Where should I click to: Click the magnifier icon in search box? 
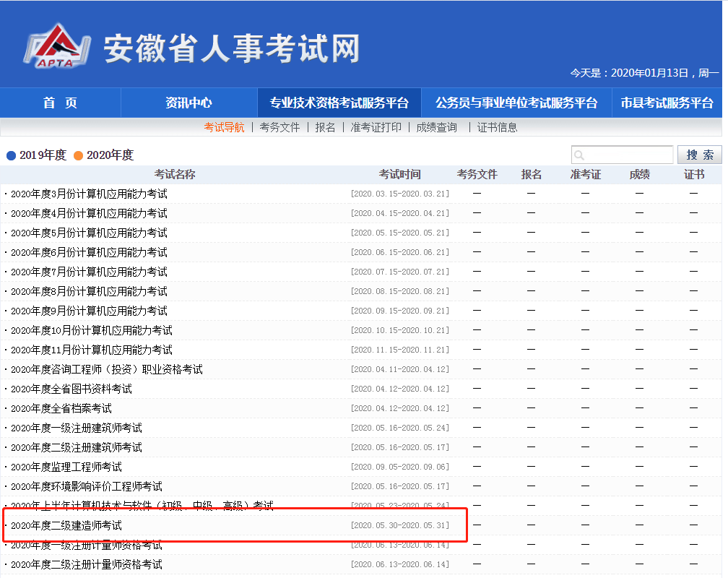(x=579, y=155)
